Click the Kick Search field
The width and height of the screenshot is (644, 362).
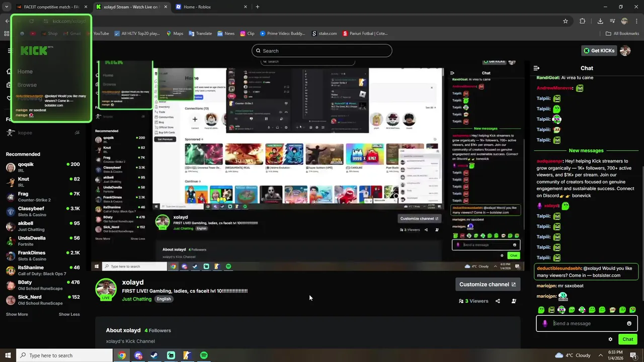click(322, 51)
